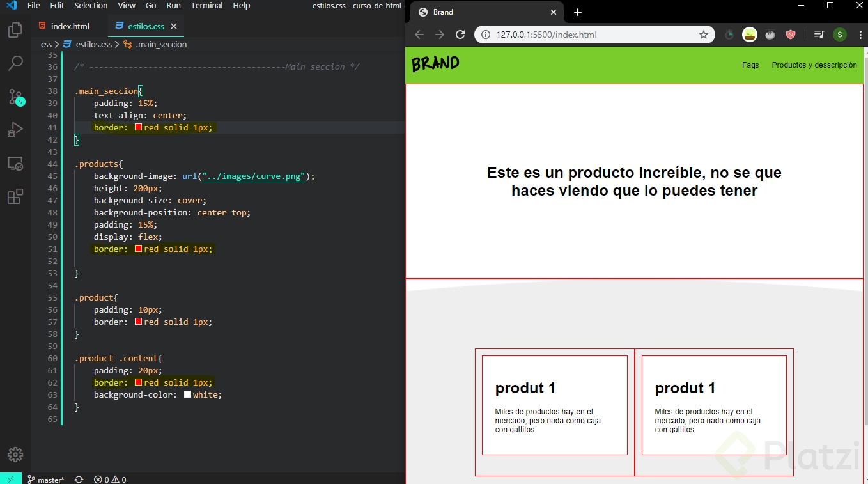Maximize the Chrome window

[830, 5]
